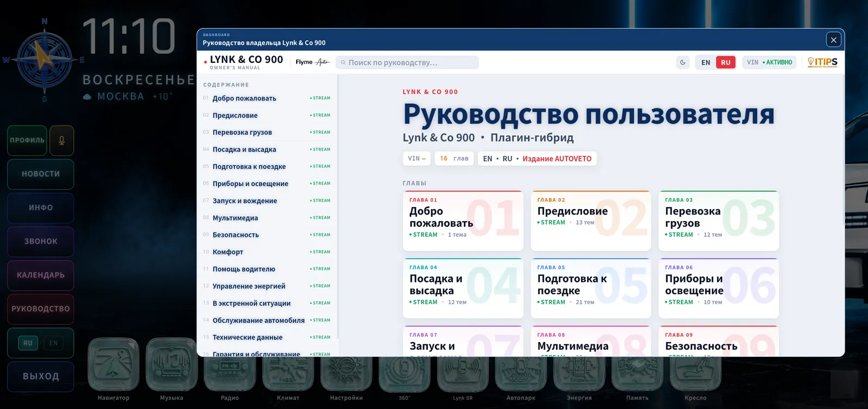Image resolution: width=868 pixels, height=409 pixels.
Task: Select RU language in the manual header
Action: (726, 62)
